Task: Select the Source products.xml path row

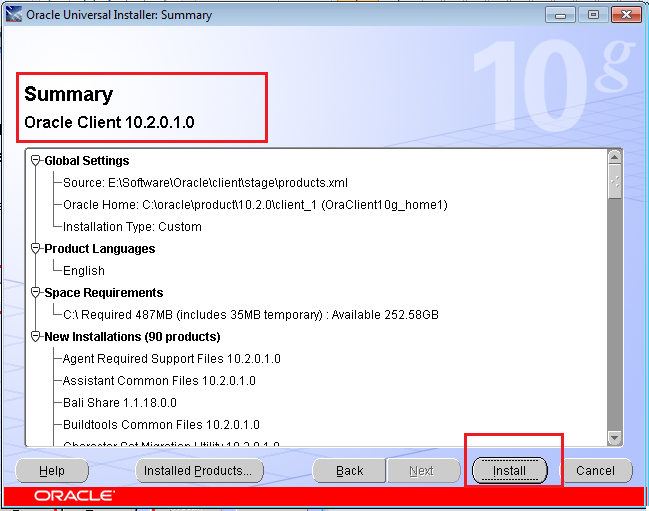Action: click(205, 182)
